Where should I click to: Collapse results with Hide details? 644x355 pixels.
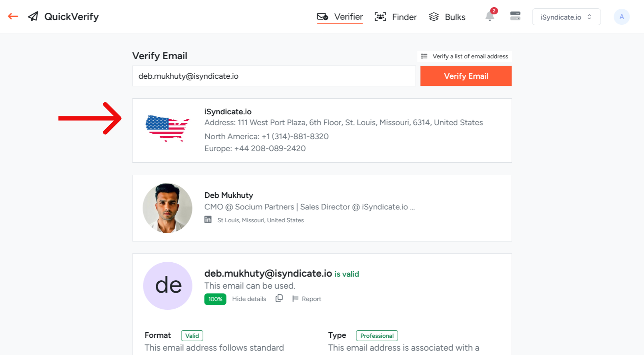click(249, 299)
